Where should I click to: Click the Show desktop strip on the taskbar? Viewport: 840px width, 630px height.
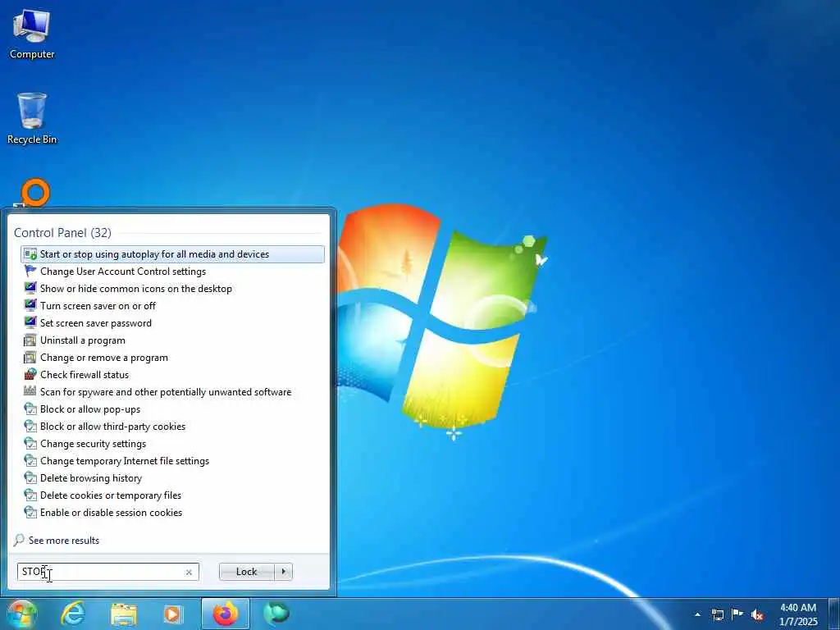click(x=835, y=614)
